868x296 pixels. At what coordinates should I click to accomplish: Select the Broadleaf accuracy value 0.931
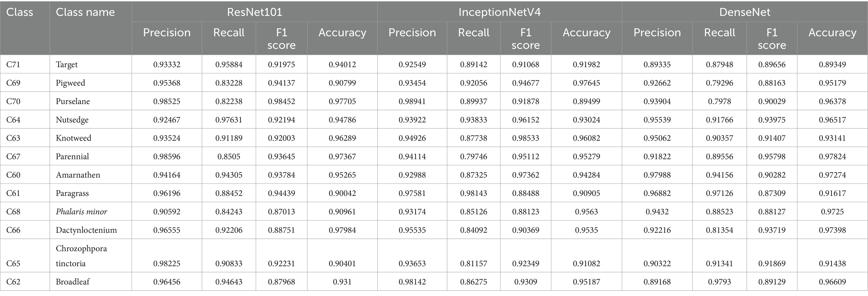point(342,282)
